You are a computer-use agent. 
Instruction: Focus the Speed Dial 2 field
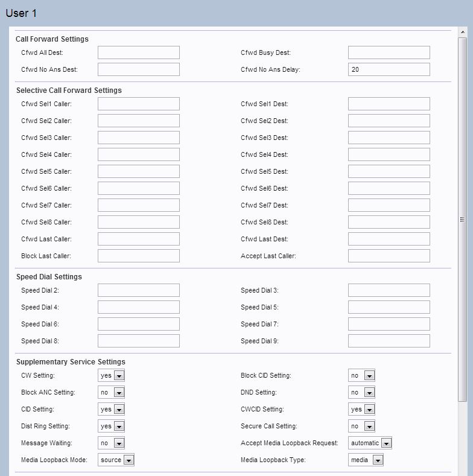point(139,290)
